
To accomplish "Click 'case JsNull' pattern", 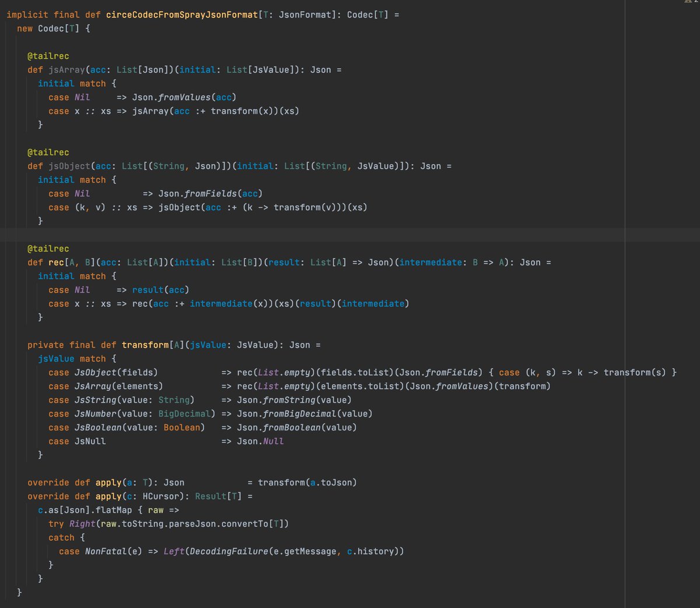I will click(x=77, y=441).
